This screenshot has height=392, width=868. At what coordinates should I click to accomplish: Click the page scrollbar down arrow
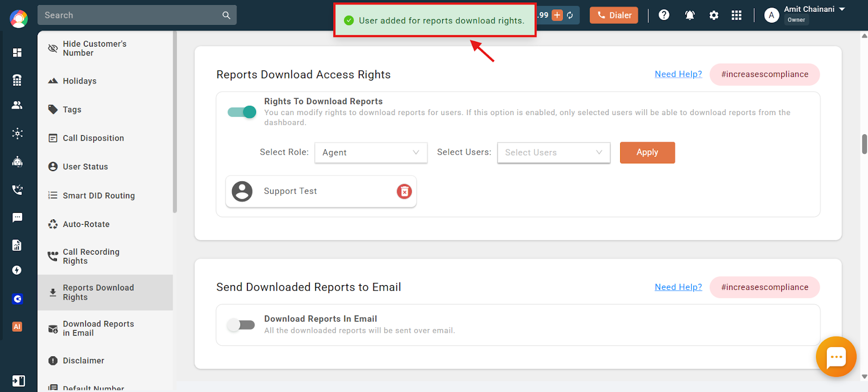pyautogui.click(x=864, y=376)
